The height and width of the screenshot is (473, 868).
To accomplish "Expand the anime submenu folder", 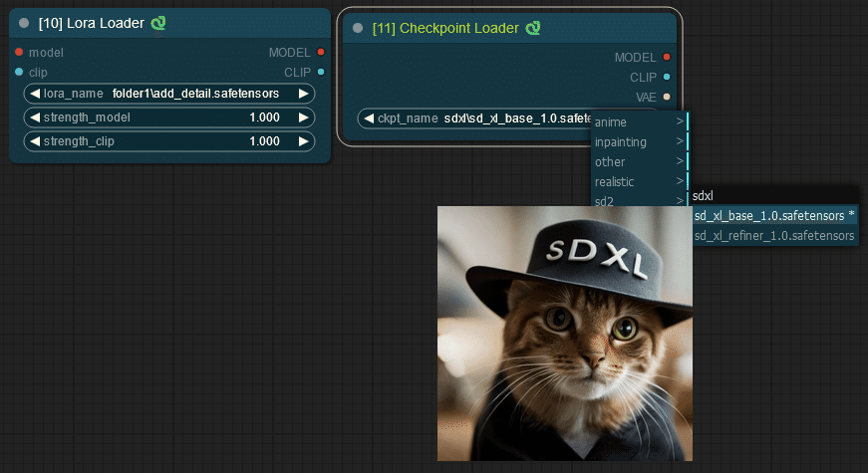I will point(640,122).
